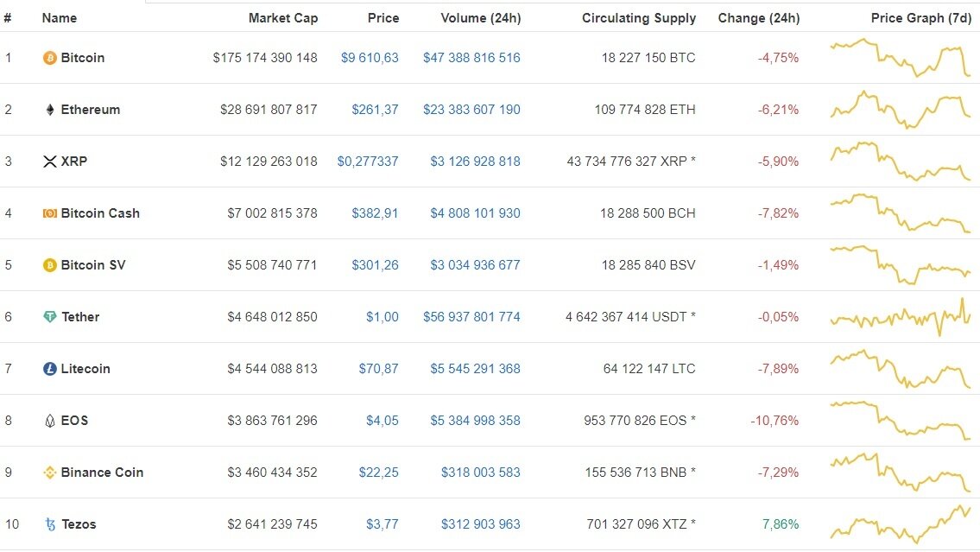Open the Ethereum name link
The image size is (980, 552).
click(90, 110)
